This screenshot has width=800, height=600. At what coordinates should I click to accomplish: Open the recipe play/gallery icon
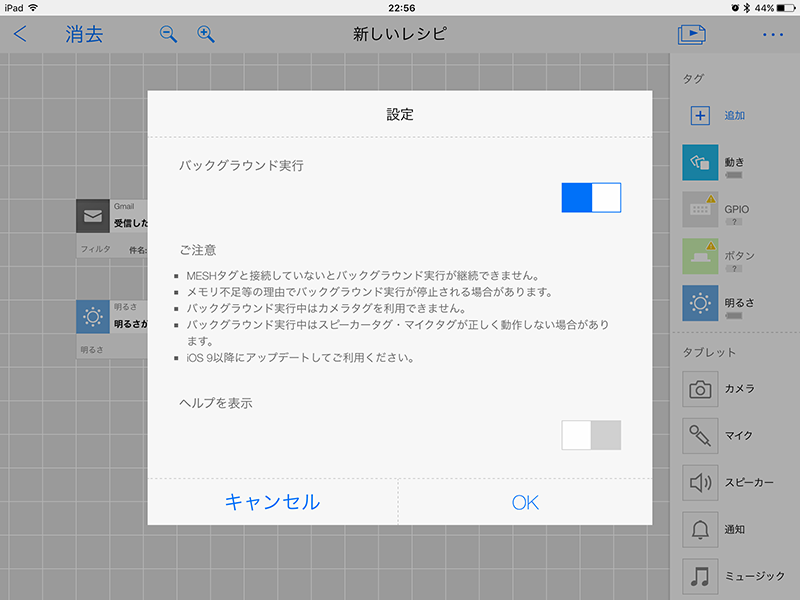691,34
